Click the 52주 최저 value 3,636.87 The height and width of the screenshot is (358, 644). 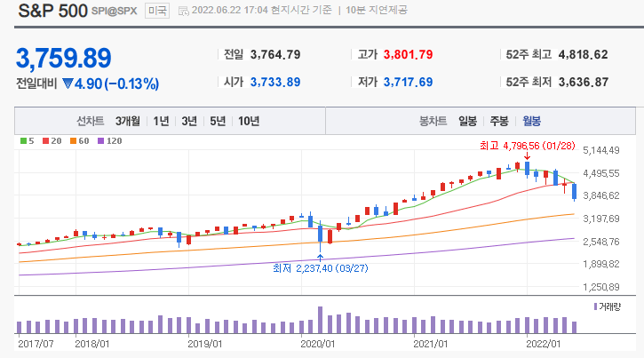click(x=584, y=82)
